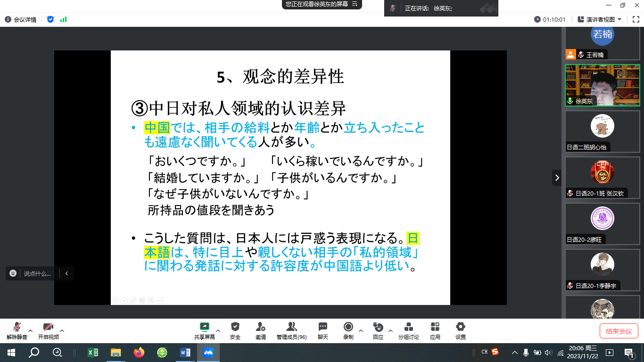Open the 演讲者视图 (Speaker View) dropdown
The width and height of the screenshot is (644, 362).
(600, 19)
